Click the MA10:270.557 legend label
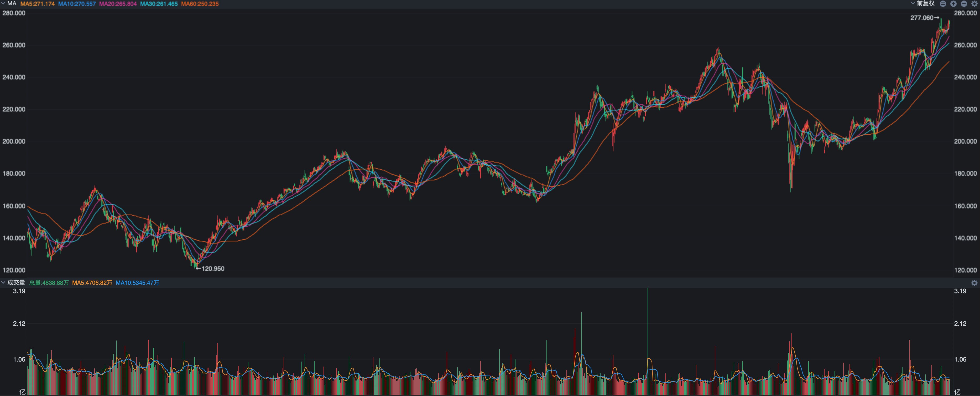The image size is (980, 396). pos(77,4)
